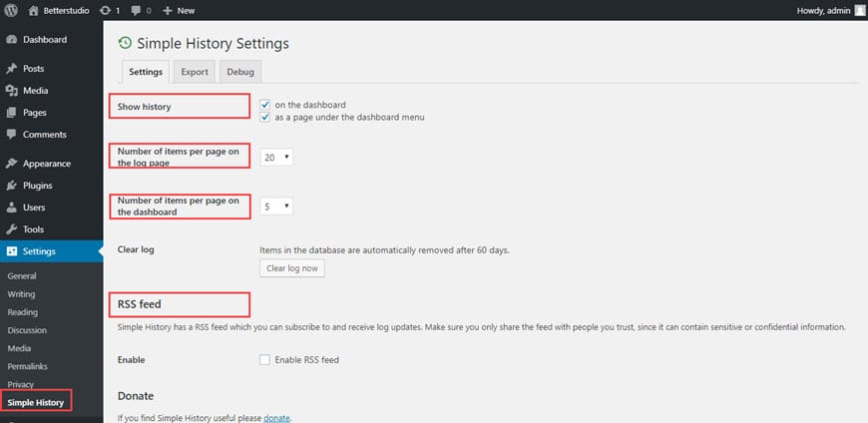Click the Clear log now button
The height and width of the screenshot is (423, 868).
[292, 268]
